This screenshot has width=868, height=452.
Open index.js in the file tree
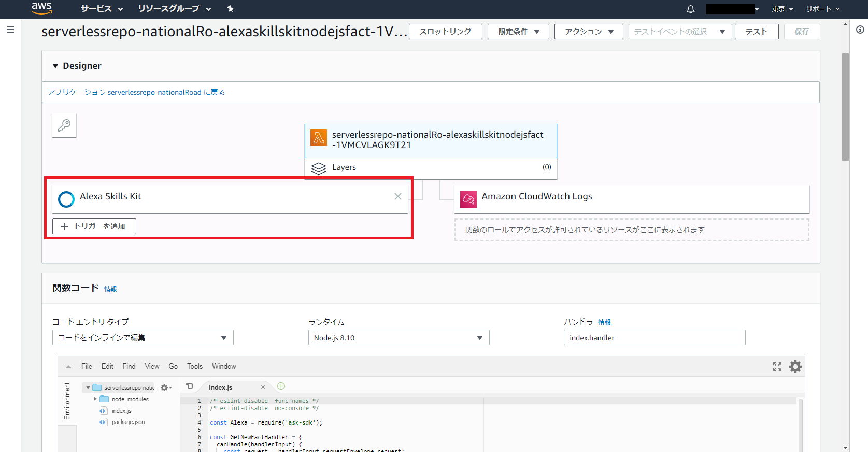coord(121,411)
